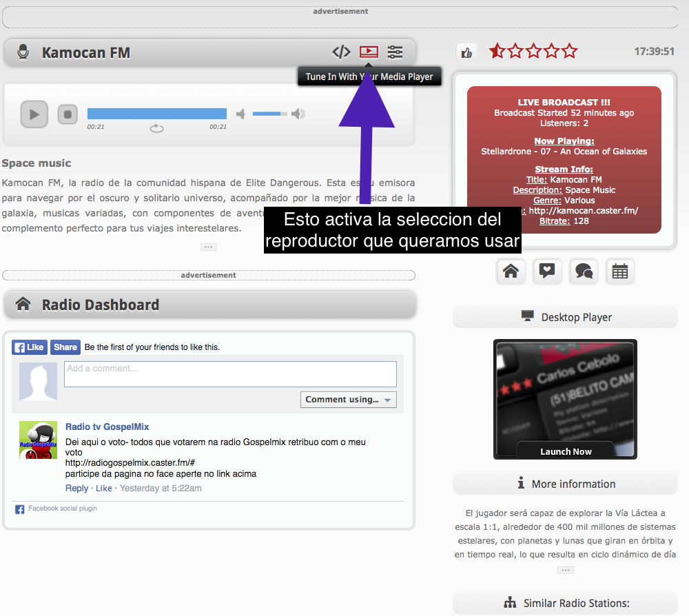Open the chat bubbles icon button

point(584,271)
